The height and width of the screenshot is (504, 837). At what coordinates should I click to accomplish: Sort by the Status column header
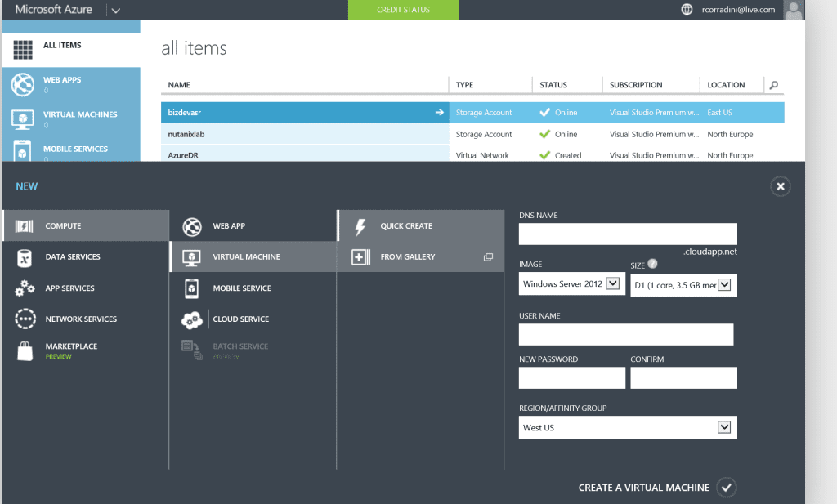[553, 85]
